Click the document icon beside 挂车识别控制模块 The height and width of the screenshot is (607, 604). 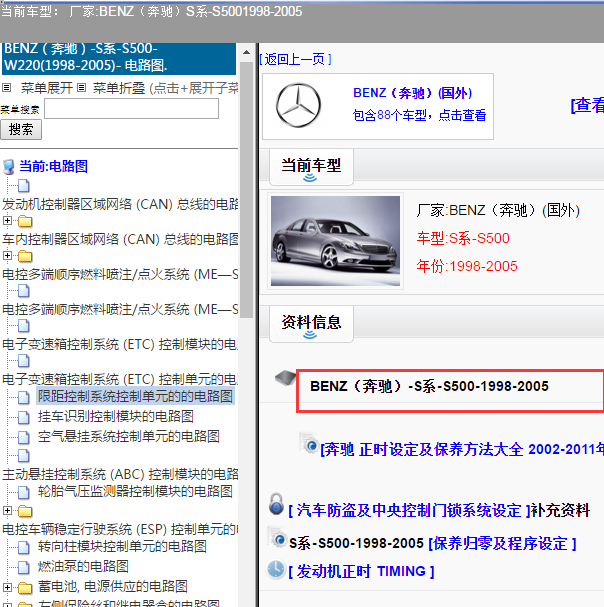24,417
